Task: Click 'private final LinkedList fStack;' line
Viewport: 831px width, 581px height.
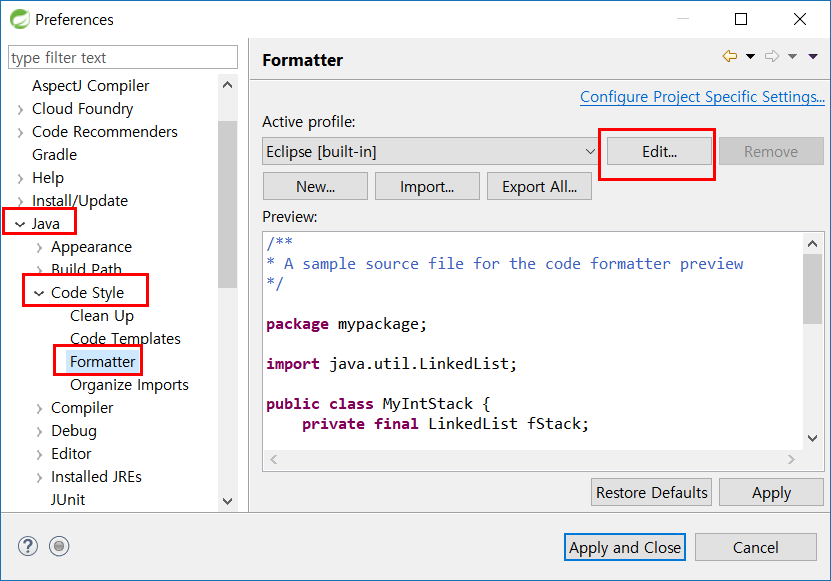Action: tap(445, 424)
